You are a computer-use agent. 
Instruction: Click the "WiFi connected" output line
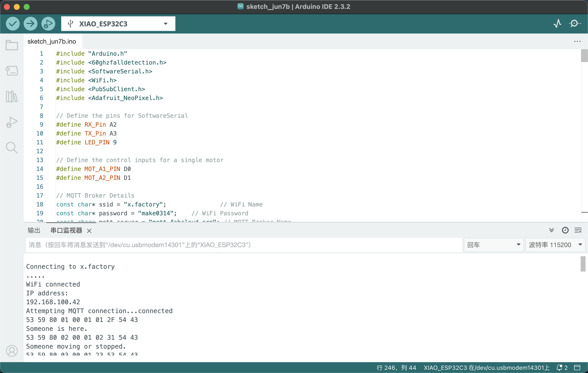point(53,284)
